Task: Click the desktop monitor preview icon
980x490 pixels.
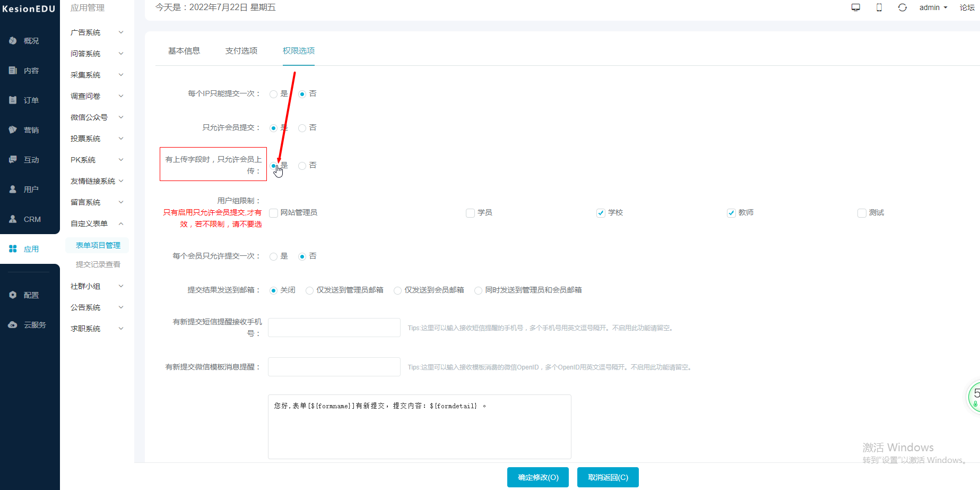Action: [855, 7]
